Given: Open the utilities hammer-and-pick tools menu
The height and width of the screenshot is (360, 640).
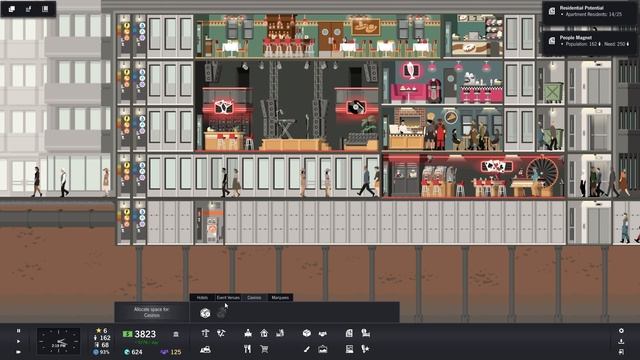Looking at the screenshot, I should pyautogui.click(x=221, y=333).
